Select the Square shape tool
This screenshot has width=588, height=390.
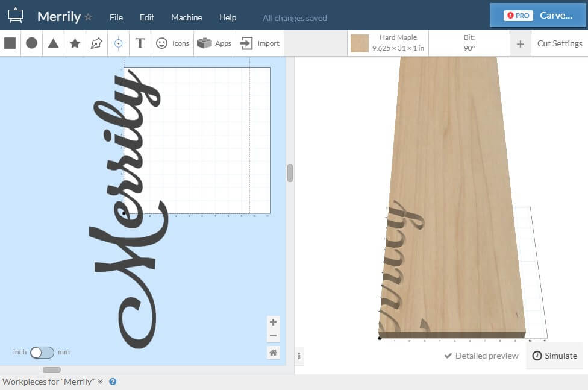tap(10, 43)
